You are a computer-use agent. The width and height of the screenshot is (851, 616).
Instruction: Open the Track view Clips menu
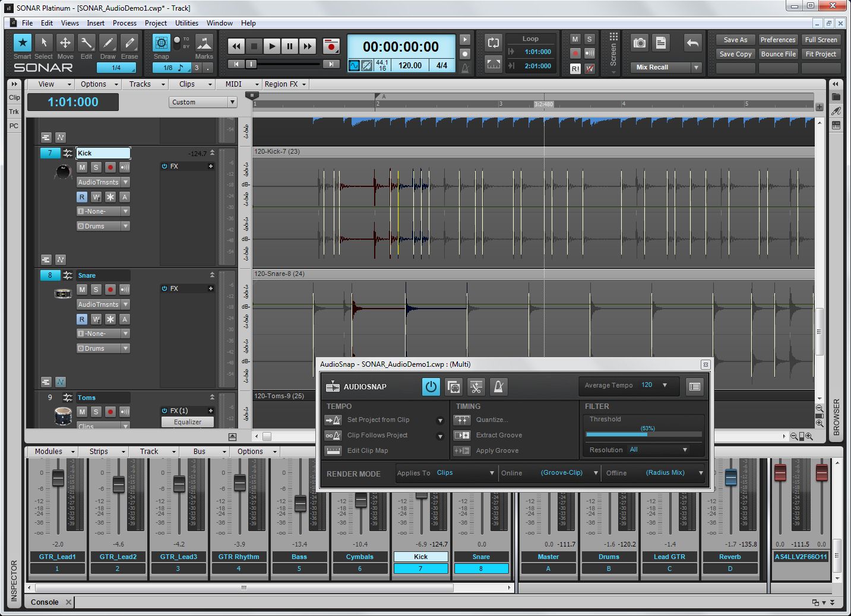[195, 84]
